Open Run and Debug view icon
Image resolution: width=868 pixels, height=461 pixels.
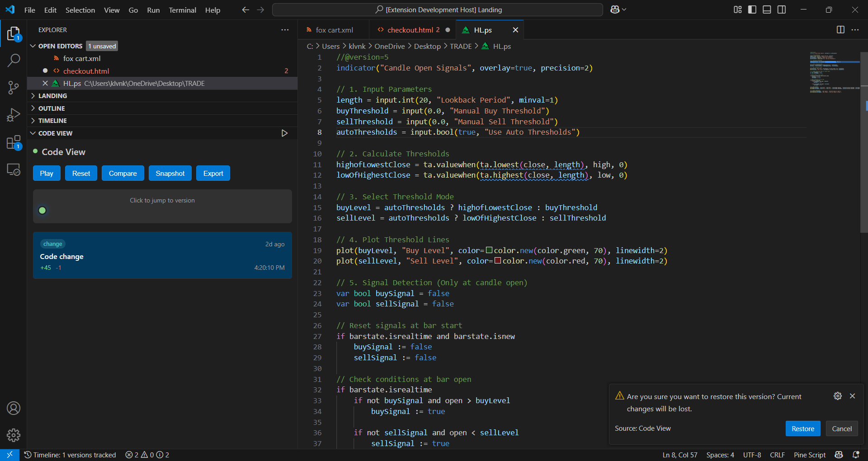pos(14,115)
